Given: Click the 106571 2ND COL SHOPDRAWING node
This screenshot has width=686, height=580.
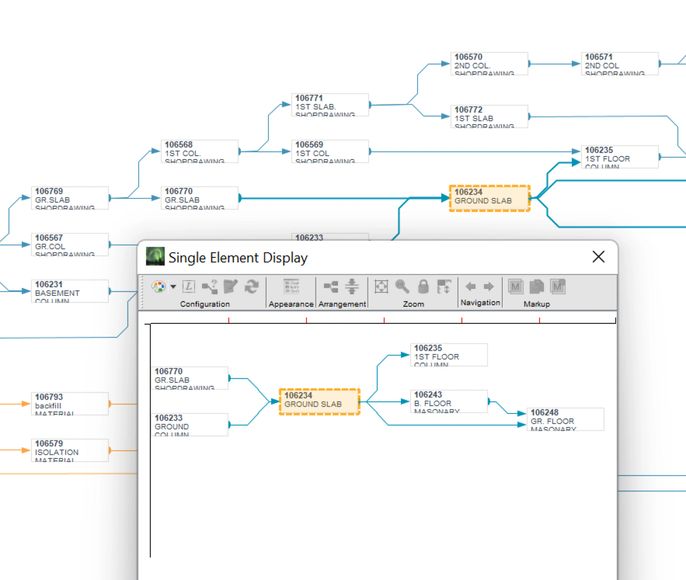Looking at the screenshot, I should coord(620,63).
